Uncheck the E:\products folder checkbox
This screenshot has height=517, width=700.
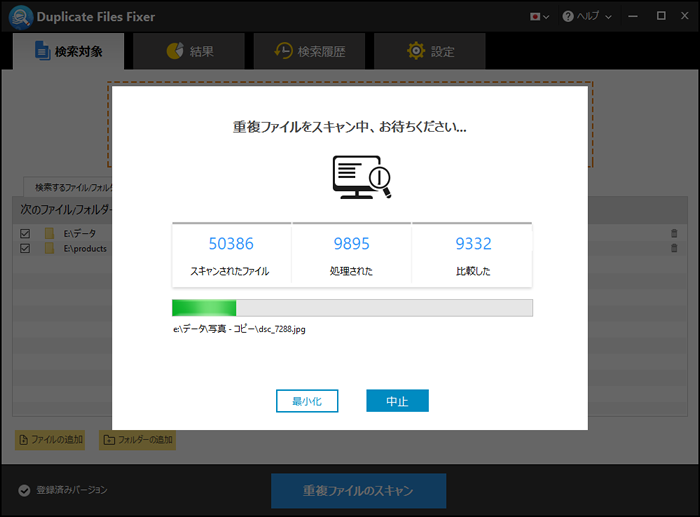(25, 248)
